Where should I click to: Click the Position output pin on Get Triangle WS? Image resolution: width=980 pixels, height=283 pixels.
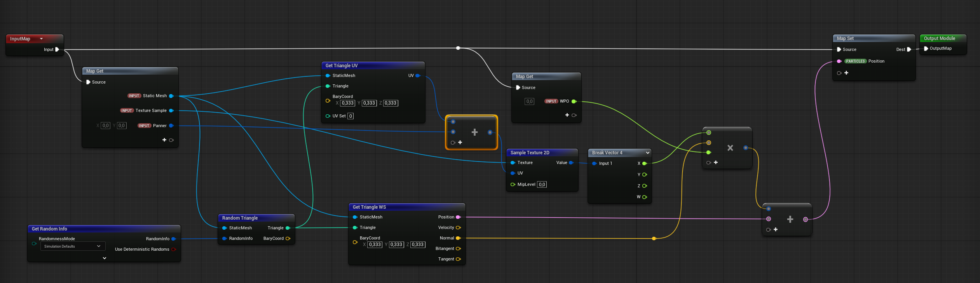pyautogui.click(x=458, y=217)
